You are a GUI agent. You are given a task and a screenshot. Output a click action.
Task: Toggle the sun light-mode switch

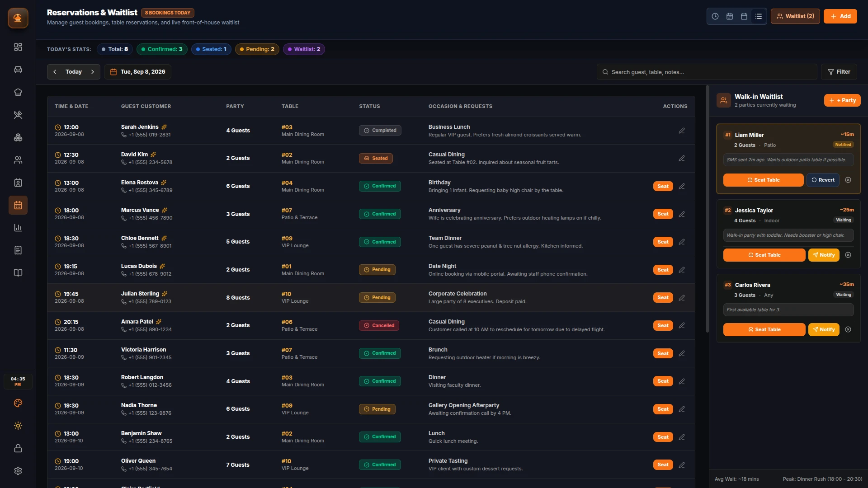click(x=18, y=426)
